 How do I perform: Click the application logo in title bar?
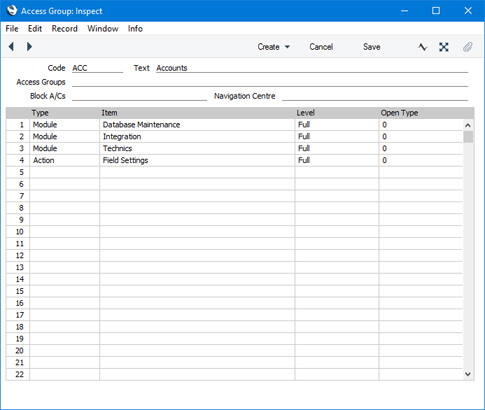(12, 11)
